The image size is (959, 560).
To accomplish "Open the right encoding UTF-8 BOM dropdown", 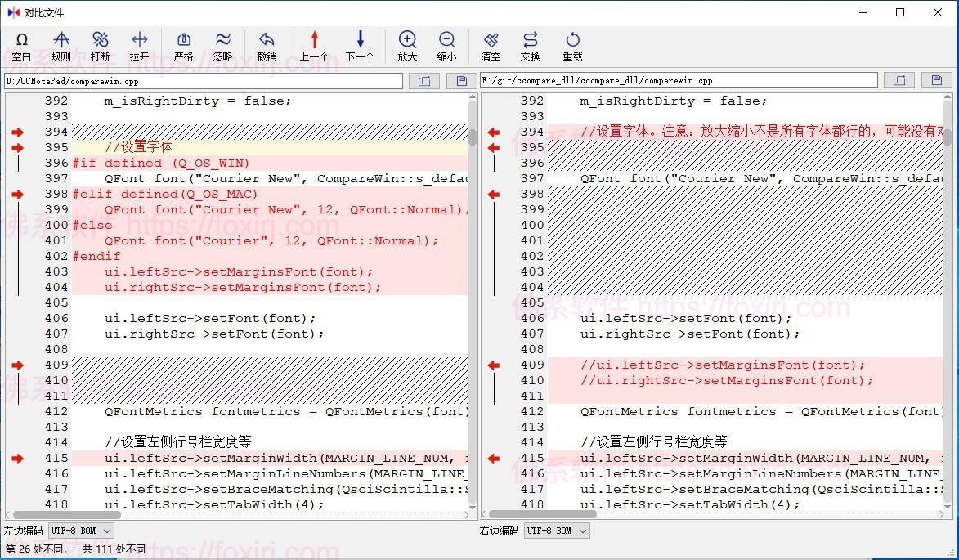I will 556,530.
